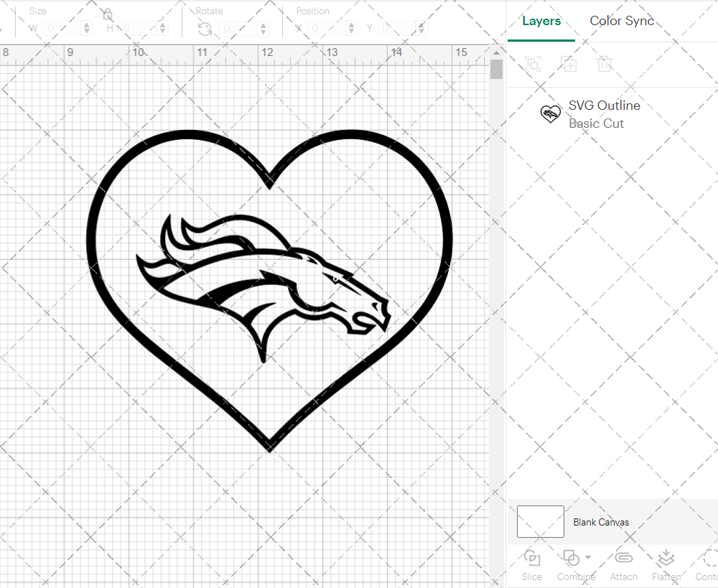Click the Rotate icon
Viewport: 718px width, 588px height.
[x=205, y=29]
